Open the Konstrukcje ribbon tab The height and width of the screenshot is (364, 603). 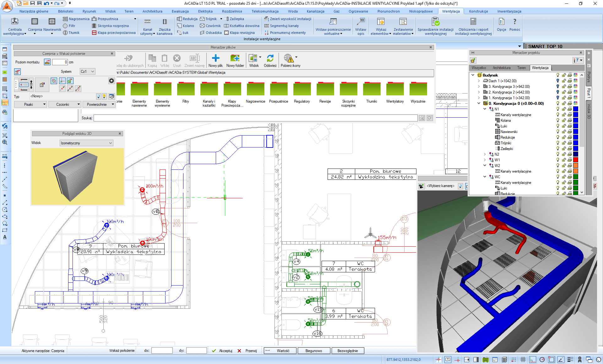pos(478,11)
